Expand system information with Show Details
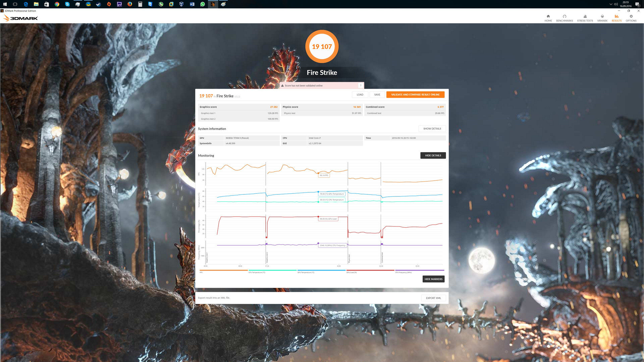This screenshot has height=362, width=644. 432,129
